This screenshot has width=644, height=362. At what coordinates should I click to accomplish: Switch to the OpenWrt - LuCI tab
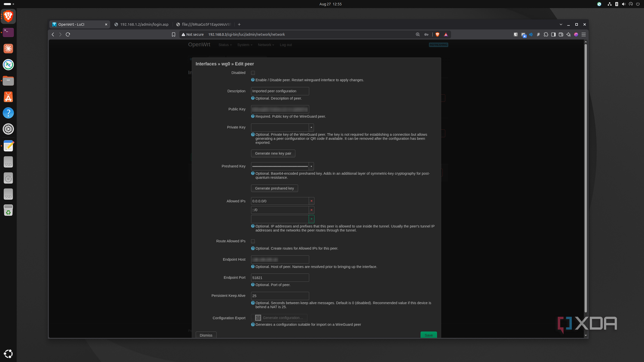click(x=79, y=24)
